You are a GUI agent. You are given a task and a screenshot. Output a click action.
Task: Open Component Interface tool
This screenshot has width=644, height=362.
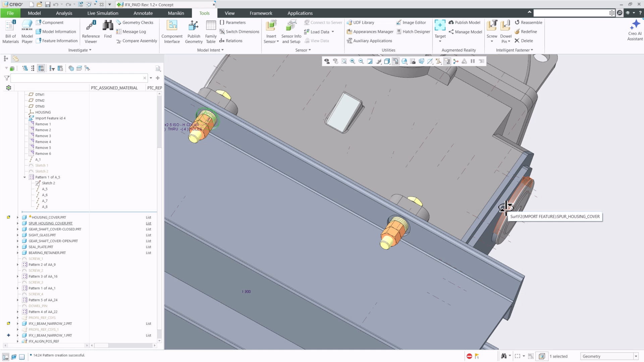[x=172, y=32]
